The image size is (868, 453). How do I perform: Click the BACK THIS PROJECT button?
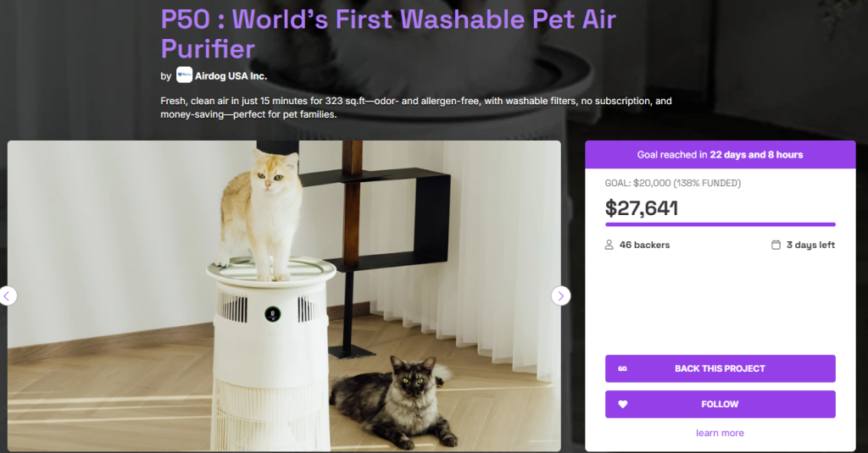pos(721,368)
